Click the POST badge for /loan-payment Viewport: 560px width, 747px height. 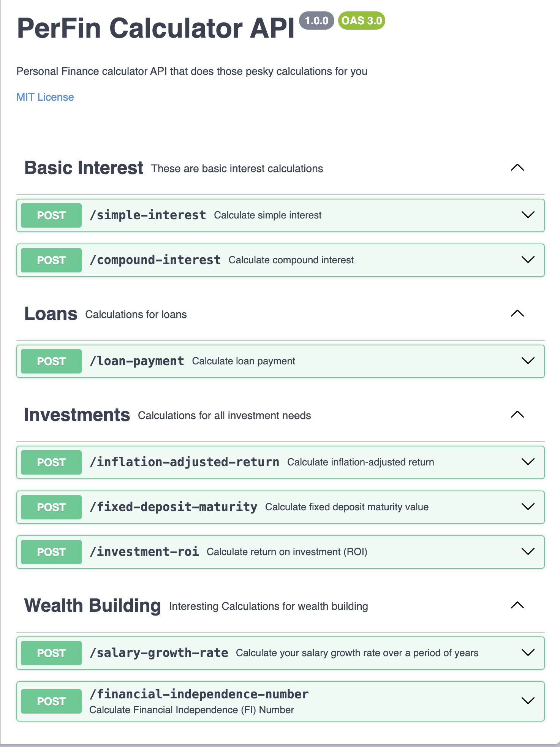[51, 361]
